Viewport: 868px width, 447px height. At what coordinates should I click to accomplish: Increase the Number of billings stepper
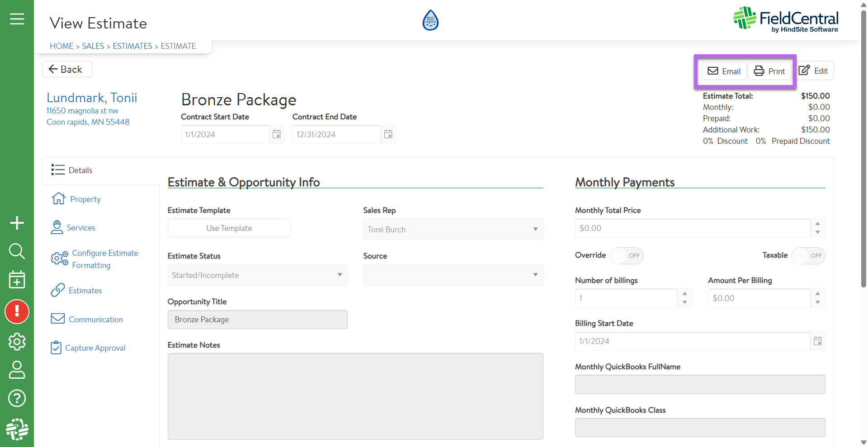(x=685, y=293)
